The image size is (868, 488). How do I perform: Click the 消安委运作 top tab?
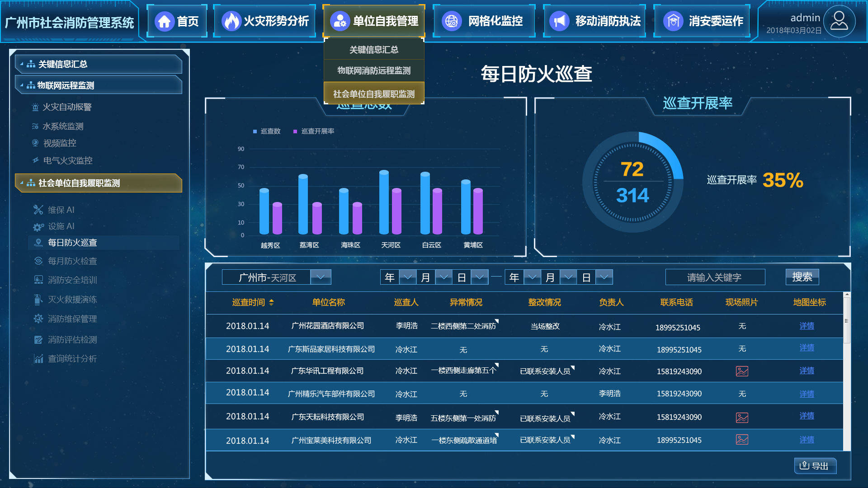[x=702, y=21]
